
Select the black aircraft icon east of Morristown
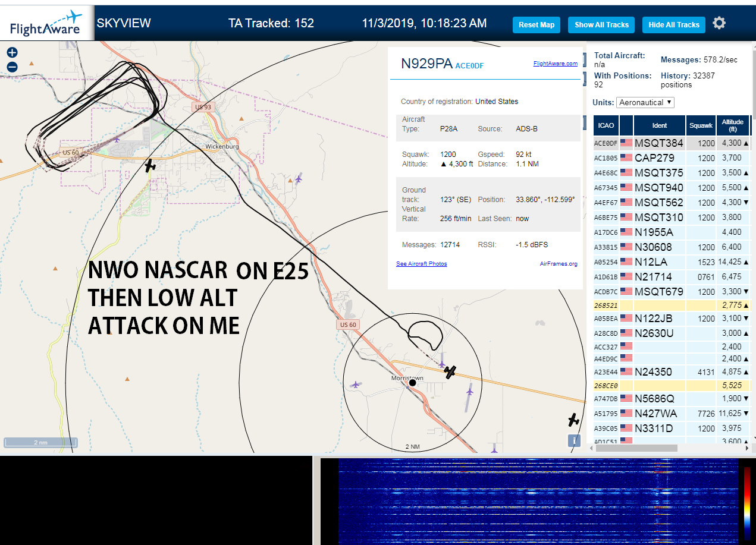(x=450, y=372)
